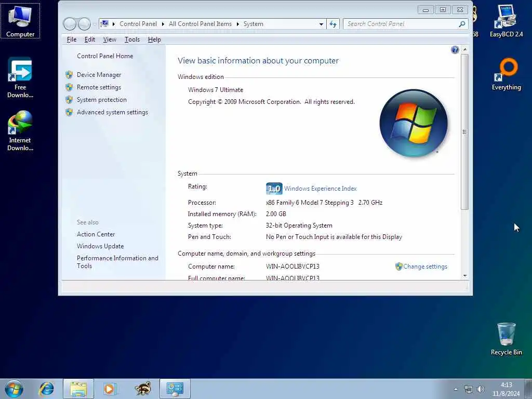532x399 pixels.
Task: Click the Remote settings shield icon
Action: [69, 87]
